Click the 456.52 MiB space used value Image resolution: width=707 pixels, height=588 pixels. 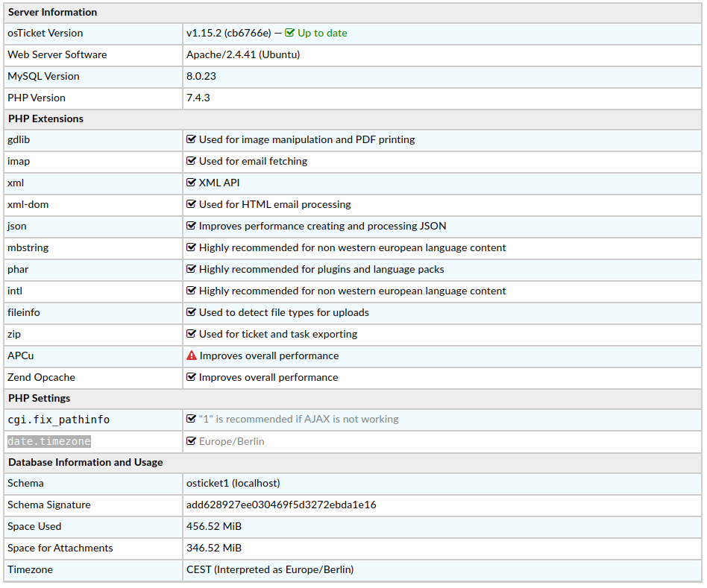(x=214, y=526)
